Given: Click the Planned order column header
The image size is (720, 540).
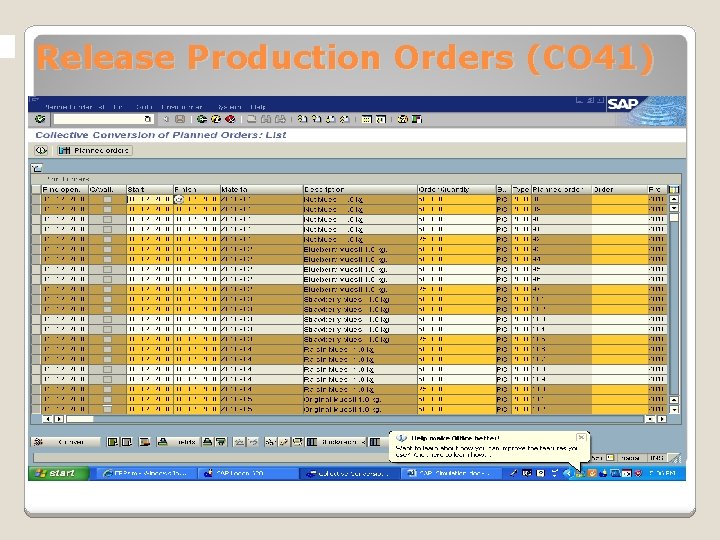Looking at the screenshot, I should pos(562,189).
